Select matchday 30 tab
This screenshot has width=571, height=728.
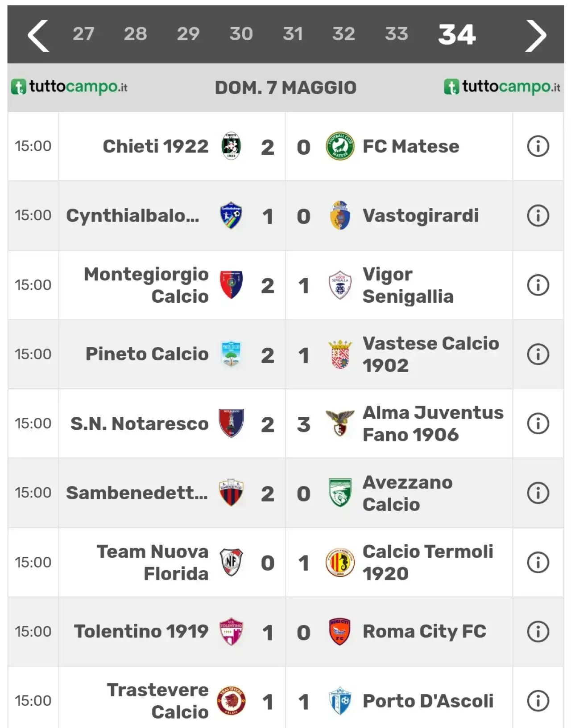[x=241, y=34]
